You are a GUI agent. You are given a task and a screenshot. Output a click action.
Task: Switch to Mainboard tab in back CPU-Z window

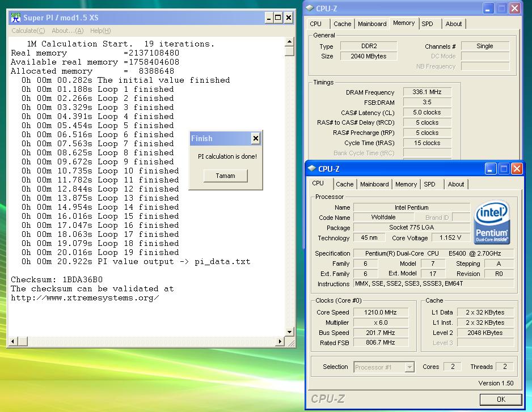pyautogui.click(x=372, y=24)
